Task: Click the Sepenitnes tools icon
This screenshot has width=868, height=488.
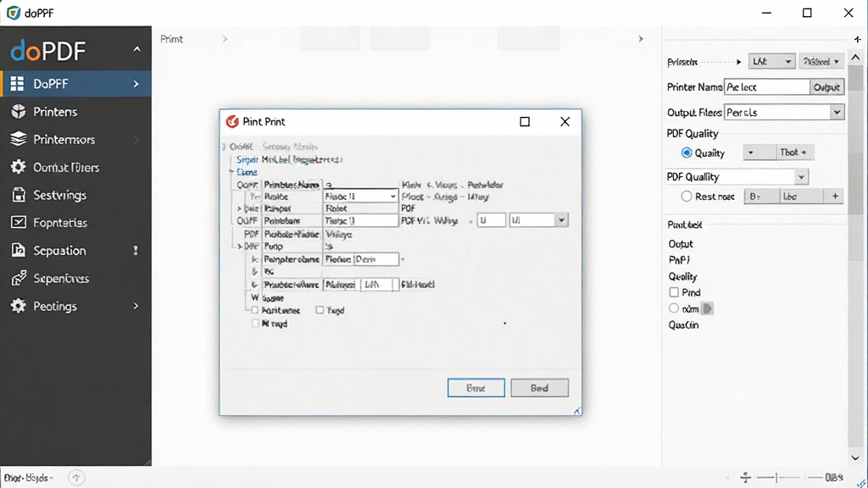Action: click(19, 278)
